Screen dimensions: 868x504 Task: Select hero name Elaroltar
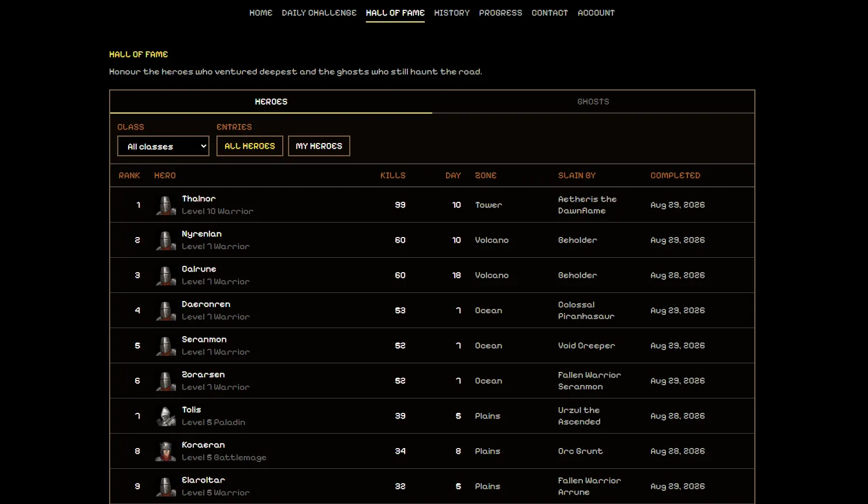203,480
